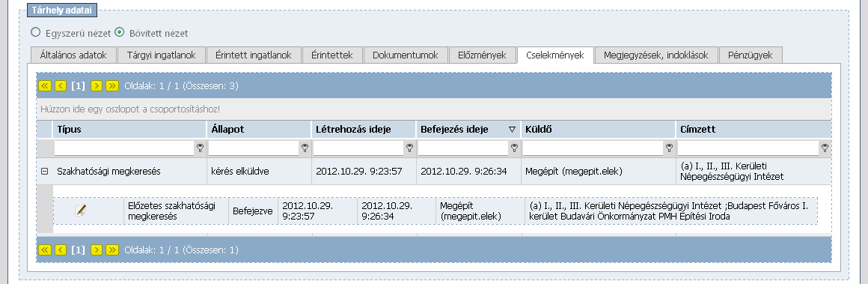
Task: Open the Pénzügyek tab
Action: pos(750,55)
